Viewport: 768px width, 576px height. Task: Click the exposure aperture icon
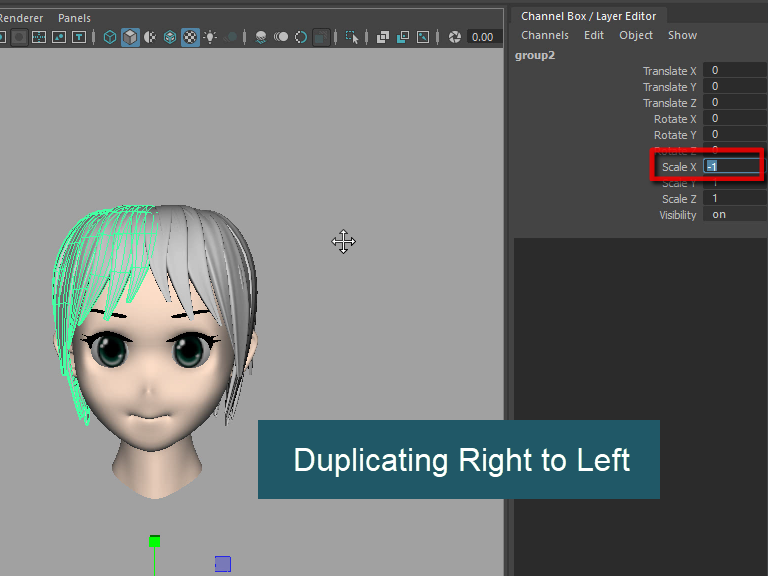pos(455,37)
